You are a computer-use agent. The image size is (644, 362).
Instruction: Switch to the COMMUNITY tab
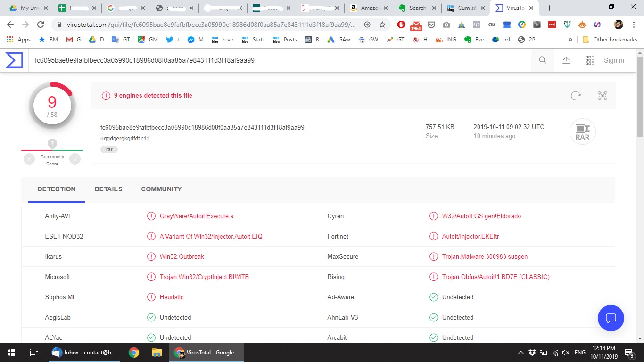point(161,189)
